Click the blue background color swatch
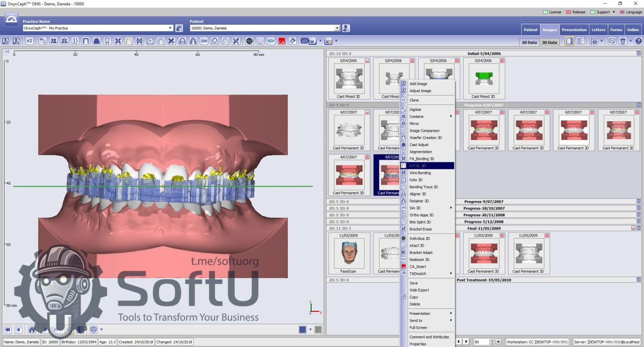Image resolution: width=644 pixels, height=347 pixels. point(303,330)
